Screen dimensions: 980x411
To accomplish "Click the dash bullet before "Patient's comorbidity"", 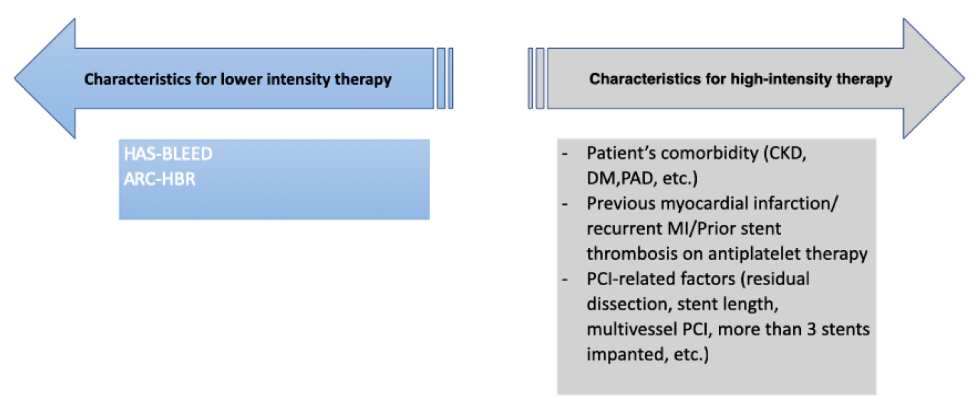I will click(565, 154).
